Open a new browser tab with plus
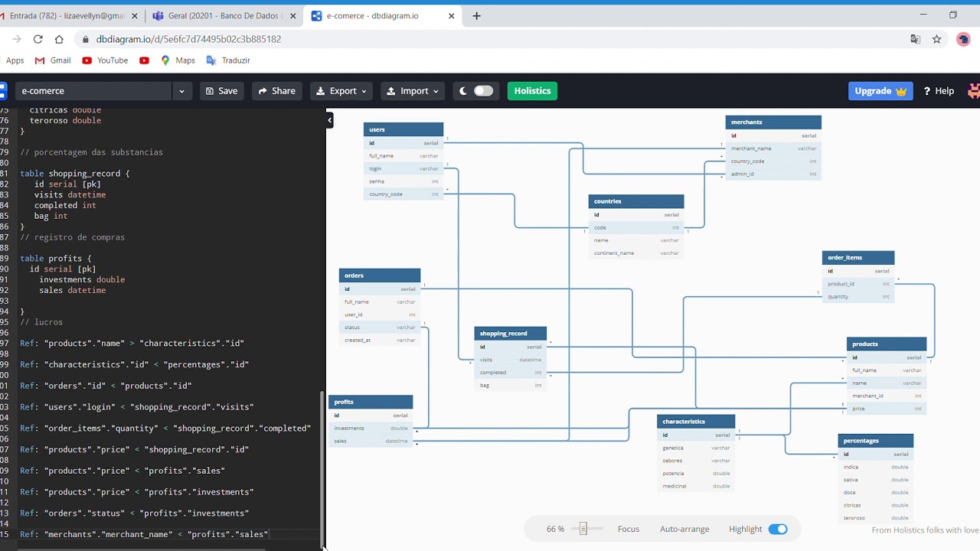The height and width of the screenshot is (551, 980). coord(476,15)
